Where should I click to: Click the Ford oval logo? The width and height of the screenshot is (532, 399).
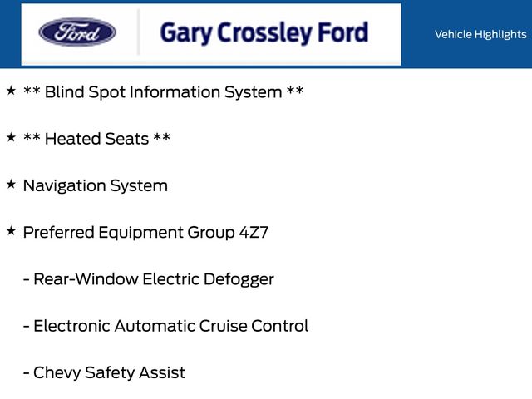pos(77,32)
